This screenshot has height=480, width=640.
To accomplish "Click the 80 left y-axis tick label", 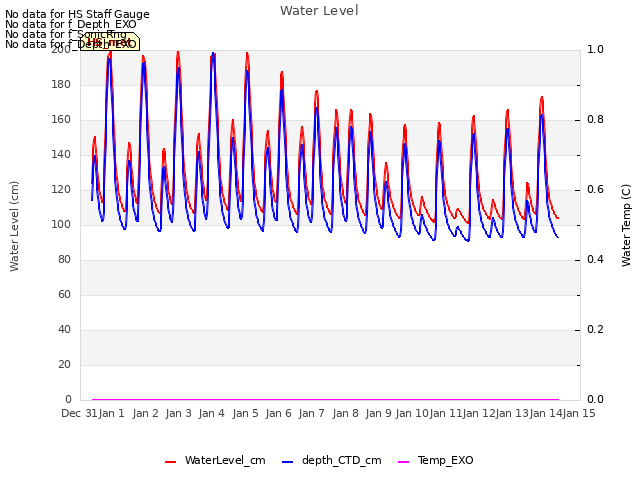I will click(x=64, y=260).
